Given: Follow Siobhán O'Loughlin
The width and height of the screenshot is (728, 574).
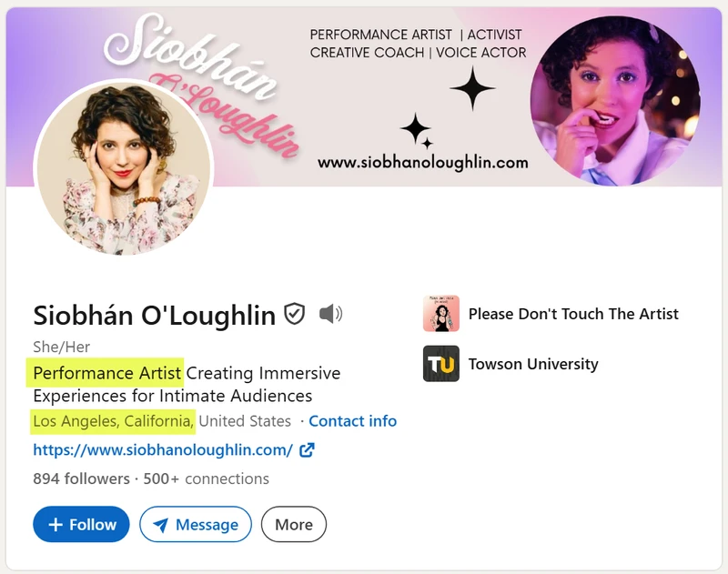Looking at the screenshot, I should 81,524.
